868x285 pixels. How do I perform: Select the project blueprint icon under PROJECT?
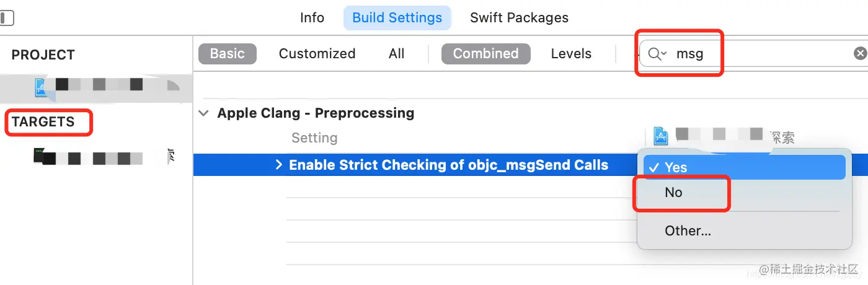pyautogui.click(x=42, y=88)
